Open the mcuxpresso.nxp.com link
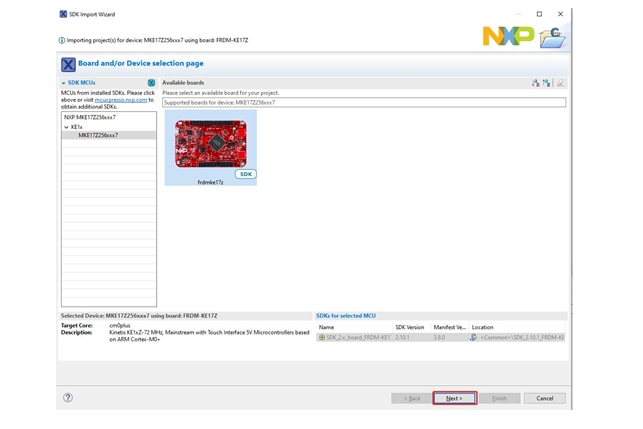The width and height of the screenshot is (643, 429). 120,100
